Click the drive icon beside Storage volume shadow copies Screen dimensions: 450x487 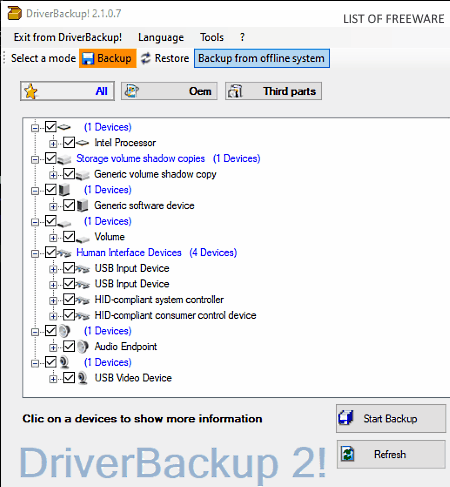pos(64,159)
